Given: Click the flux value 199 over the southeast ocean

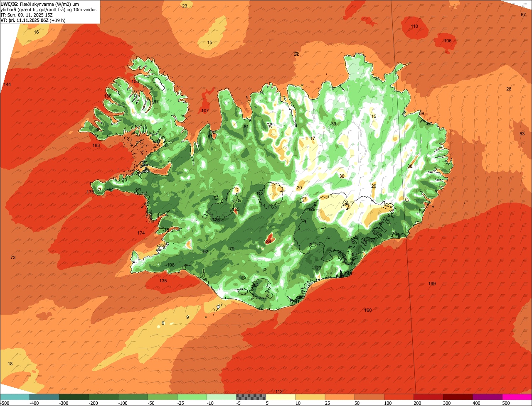Looking at the screenshot, I should click(x=432, y=284).
